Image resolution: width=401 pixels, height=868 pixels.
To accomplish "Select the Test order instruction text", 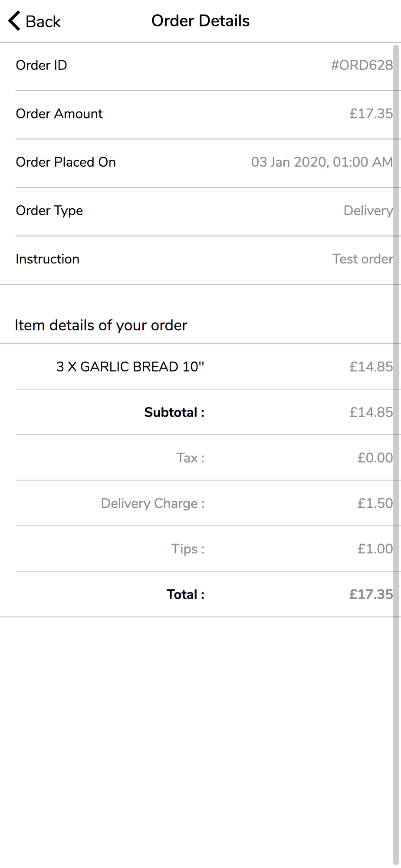I will pyautogui.click(x=363, y=259).
